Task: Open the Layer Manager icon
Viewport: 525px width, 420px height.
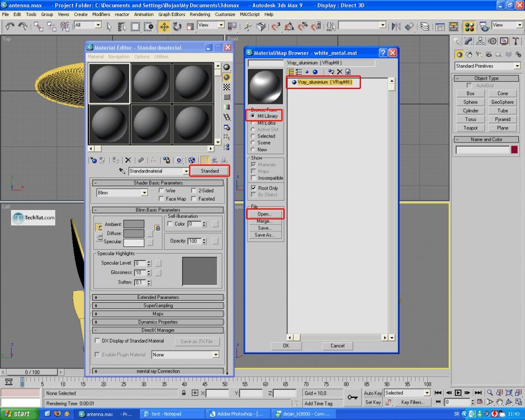Action: pyautogui.click(x=425, y=27)
